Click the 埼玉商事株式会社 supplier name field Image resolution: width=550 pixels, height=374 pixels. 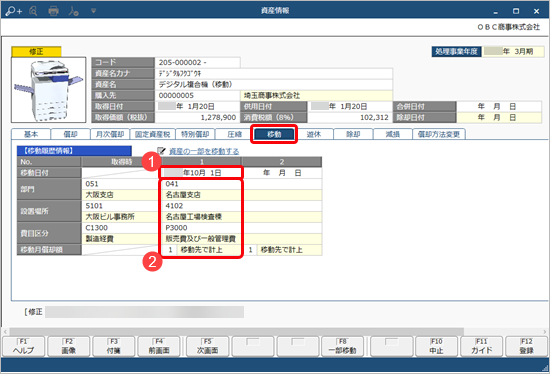pos(316,95)
